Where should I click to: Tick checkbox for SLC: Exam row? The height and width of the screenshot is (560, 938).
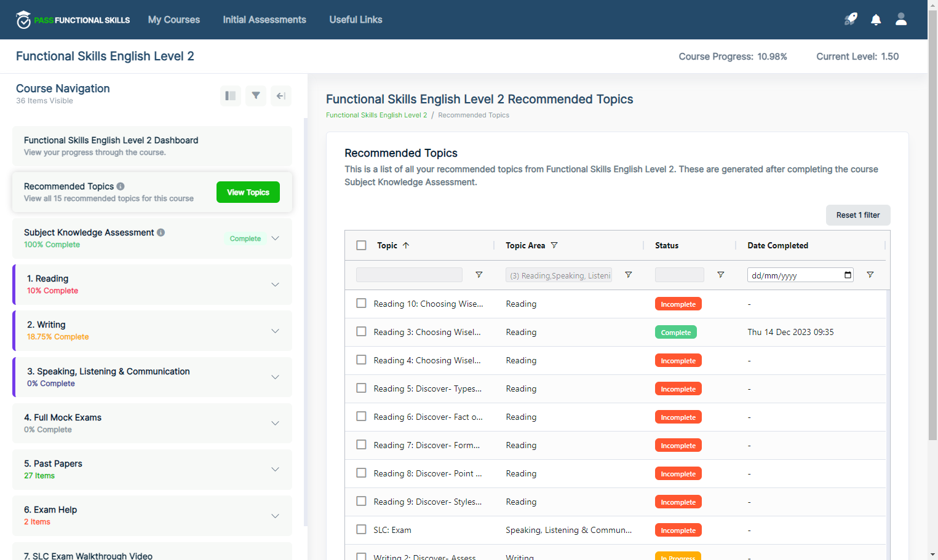362,529
